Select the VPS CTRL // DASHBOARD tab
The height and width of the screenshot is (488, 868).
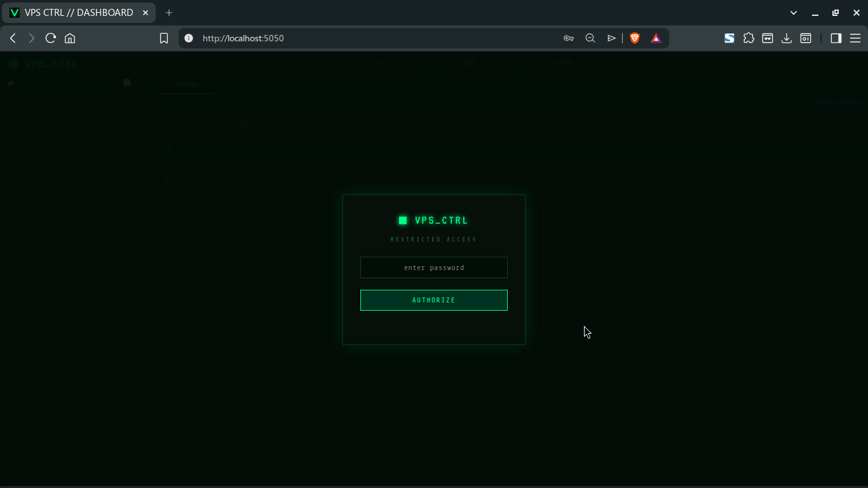(79, 13)
